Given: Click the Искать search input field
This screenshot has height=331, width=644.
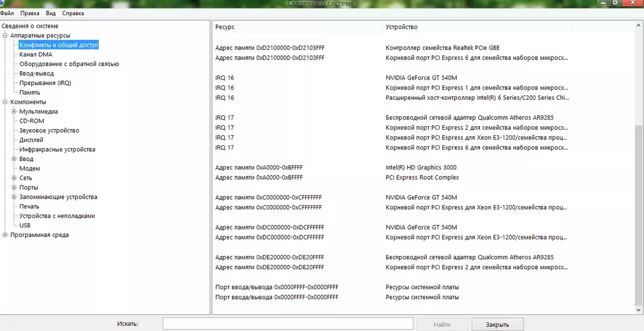Looking at the screenshot, I should point(288,324).
